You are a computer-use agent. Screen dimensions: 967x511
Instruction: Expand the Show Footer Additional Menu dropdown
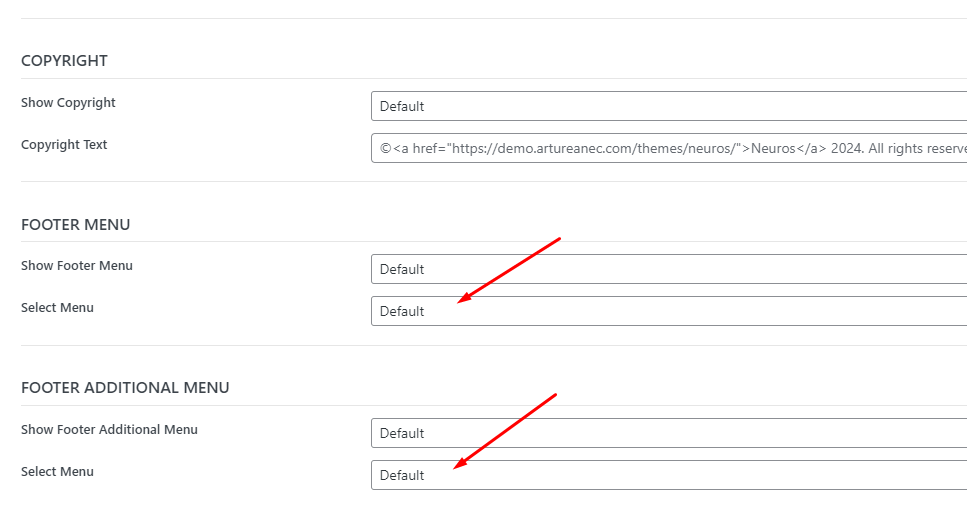coord(669,433)
